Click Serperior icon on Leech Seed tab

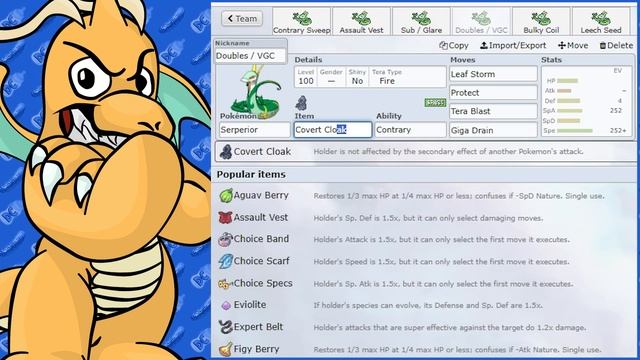coord(601,18)
